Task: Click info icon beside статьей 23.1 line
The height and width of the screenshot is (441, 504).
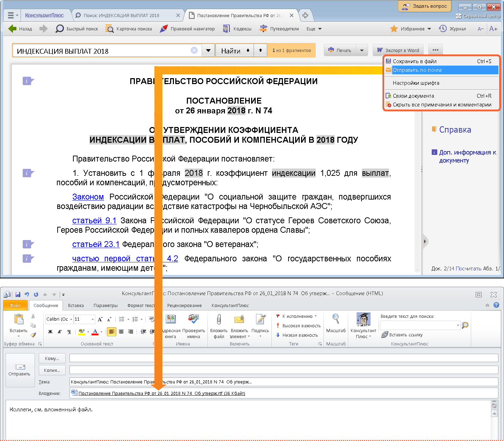Action: [28, 244]
